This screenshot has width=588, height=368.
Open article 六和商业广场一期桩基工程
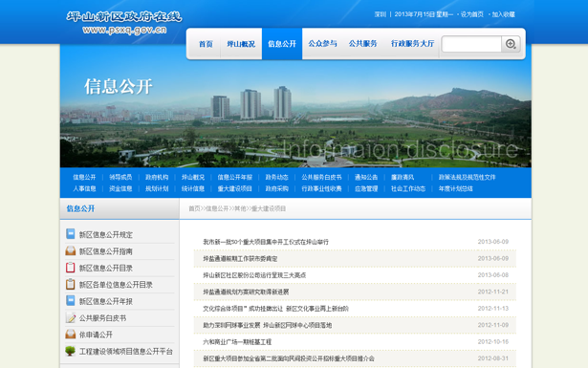237,342
